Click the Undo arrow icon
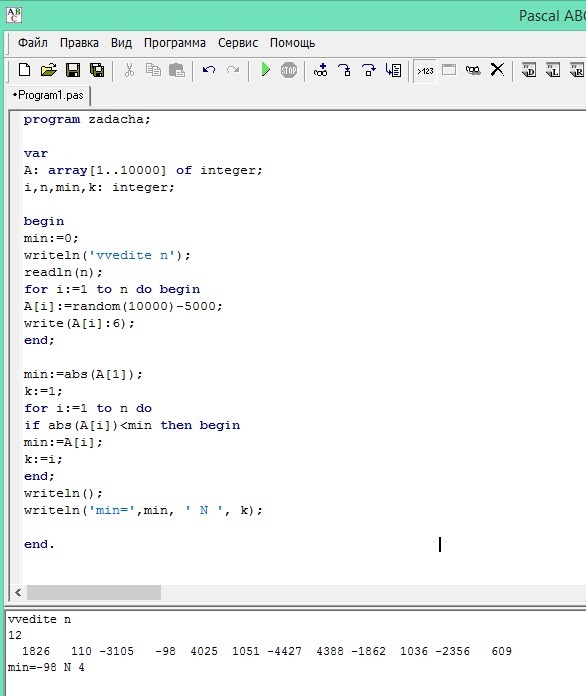This screenshot has width=586, height=696. tap(209, 70)
